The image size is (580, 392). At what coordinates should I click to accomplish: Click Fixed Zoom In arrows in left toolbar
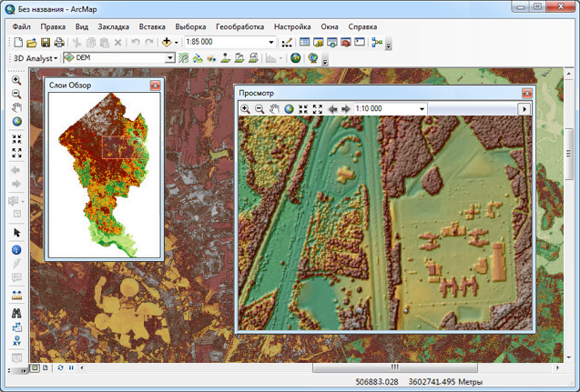16,139
